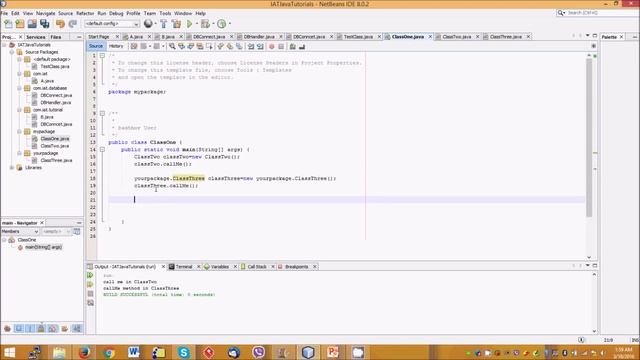Viewport: 640px width, 360px height.
Task: Click the Clean and Build broom icon
Action: (x=176, y=24)
